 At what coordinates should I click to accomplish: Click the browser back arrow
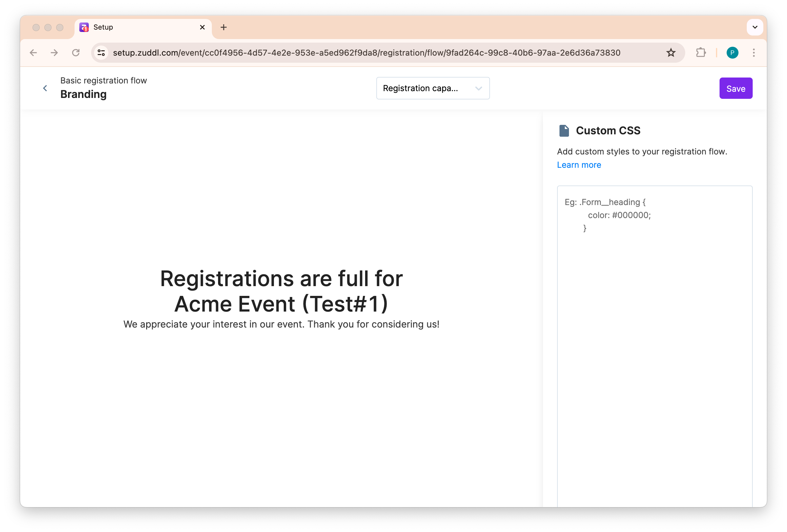pyautogui.click(x=33, y=53)
